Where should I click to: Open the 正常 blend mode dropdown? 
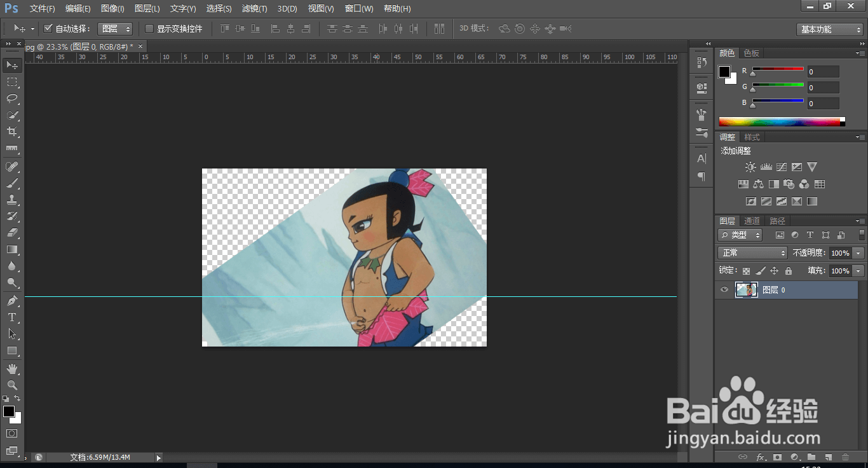point(753,253)
